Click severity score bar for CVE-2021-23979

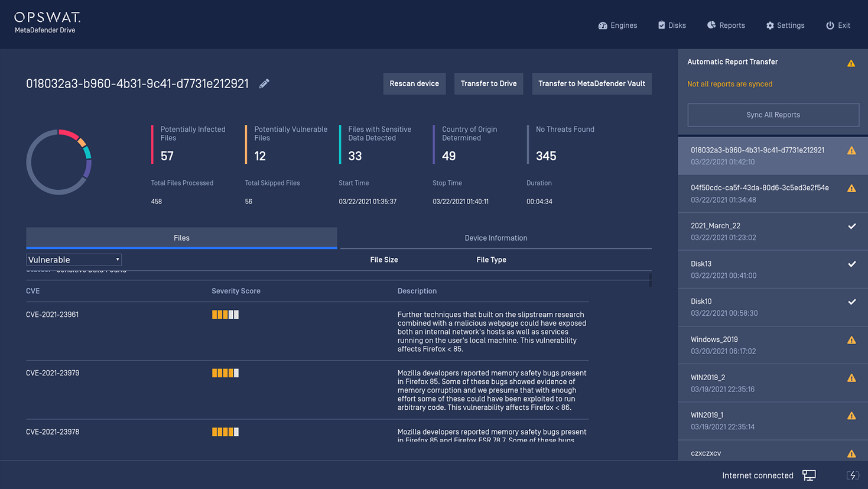pos(225,373)
